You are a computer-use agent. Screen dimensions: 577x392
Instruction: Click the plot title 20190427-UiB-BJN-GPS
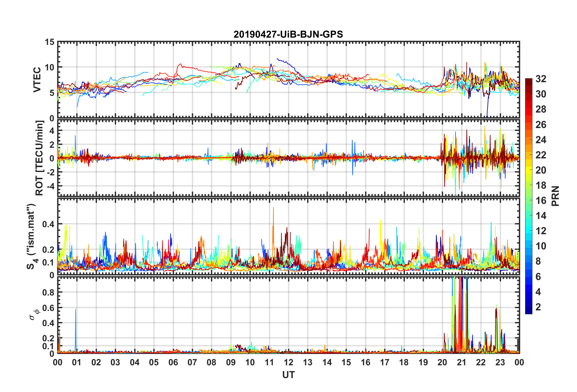click(288, 34)
